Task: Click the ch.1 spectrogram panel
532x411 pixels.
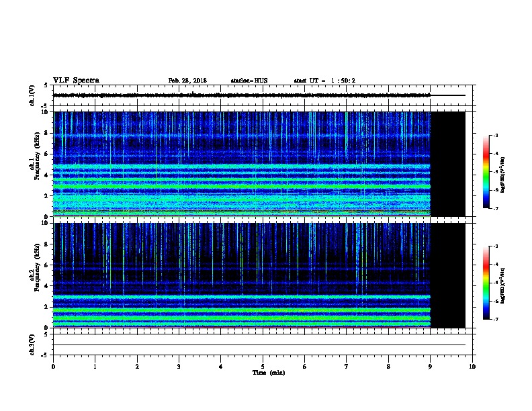Action: click(x=242, y=164)
